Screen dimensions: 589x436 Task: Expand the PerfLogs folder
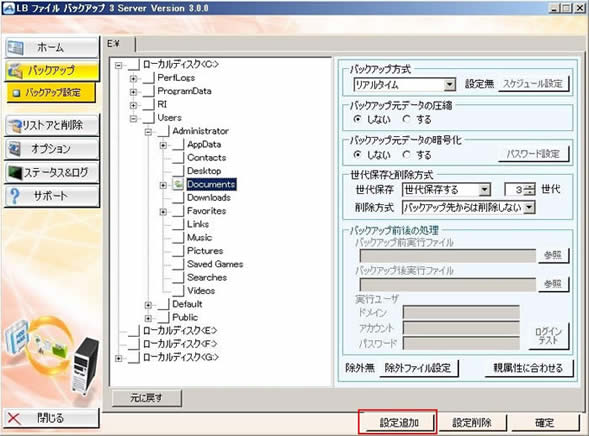133,78
